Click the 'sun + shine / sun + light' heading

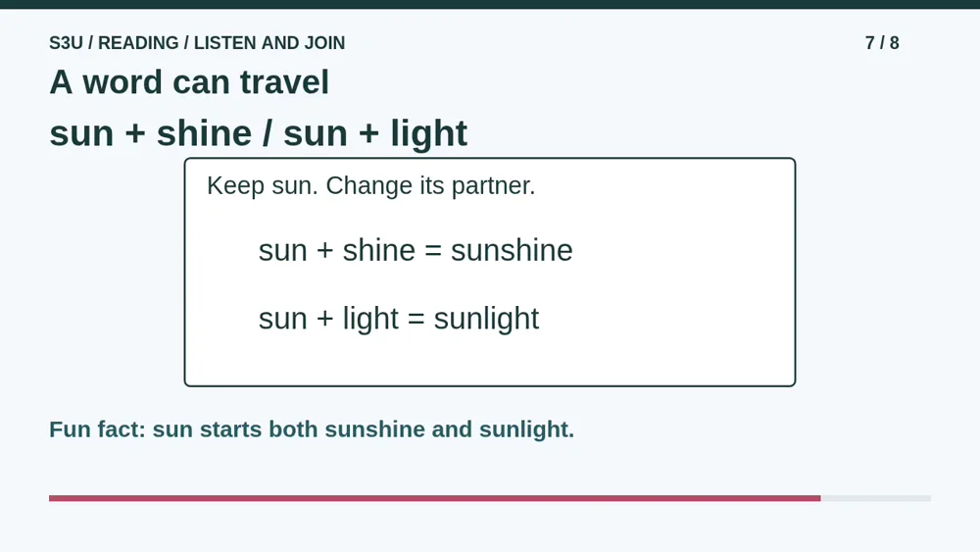[x=258, y=133]
